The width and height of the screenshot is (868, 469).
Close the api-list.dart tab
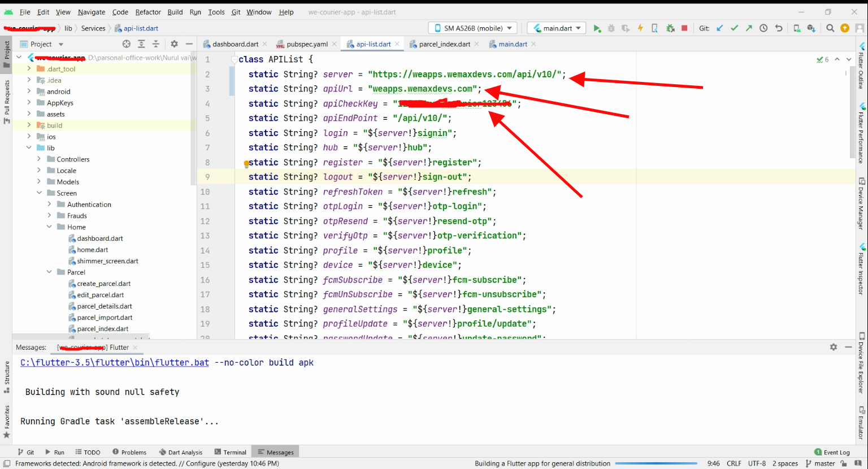tap(397, 44)
